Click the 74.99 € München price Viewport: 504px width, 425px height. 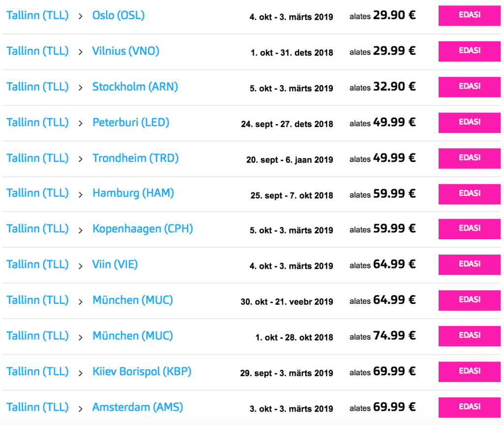point(394,336)
